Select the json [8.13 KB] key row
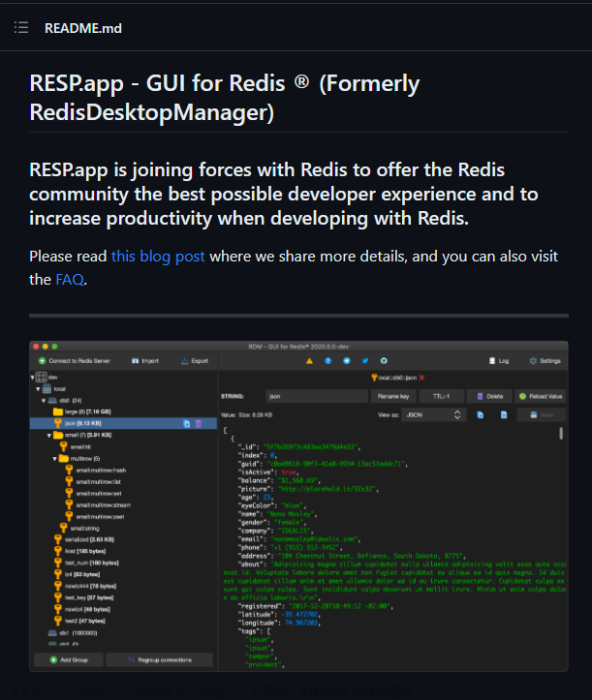Viewport: 592px width, 700px height. (123, 423)
